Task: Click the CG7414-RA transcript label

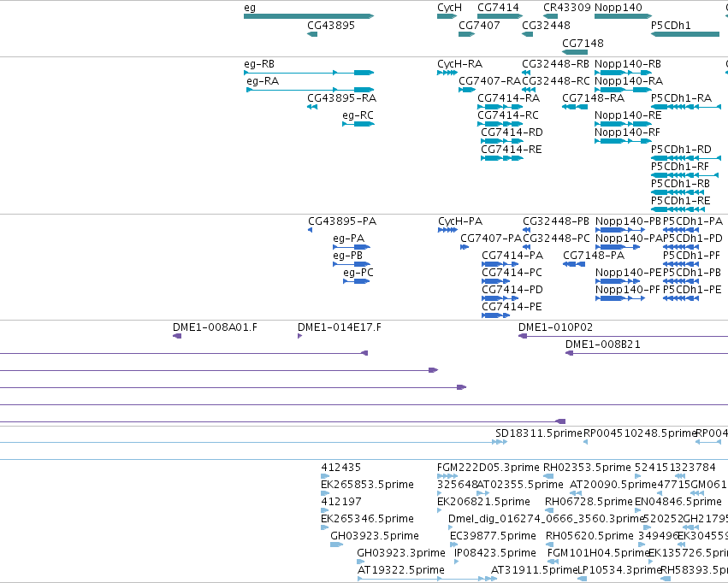Action: tap(508, 98)
